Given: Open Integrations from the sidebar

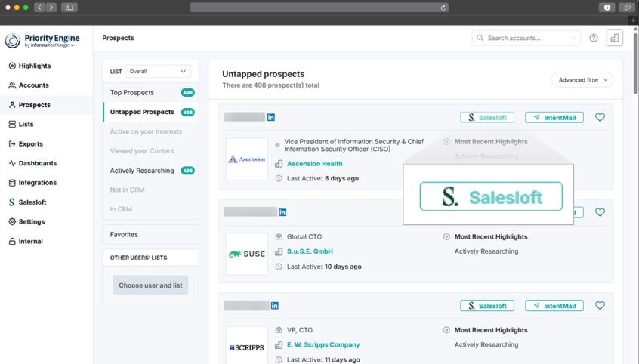Looking at the screenshot, I should click(x=32, y=183).
